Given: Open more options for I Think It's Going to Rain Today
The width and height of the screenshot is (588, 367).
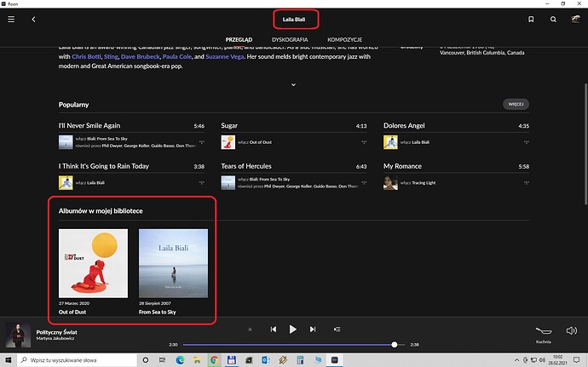Looking at the screenshot, I should (x=202, y=182).
